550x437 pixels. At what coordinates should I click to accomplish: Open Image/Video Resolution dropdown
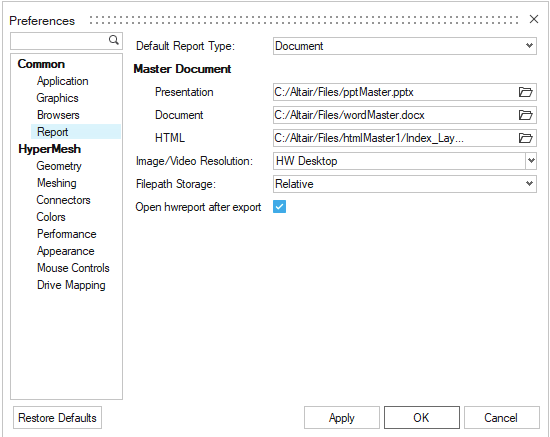click(404, 161)
